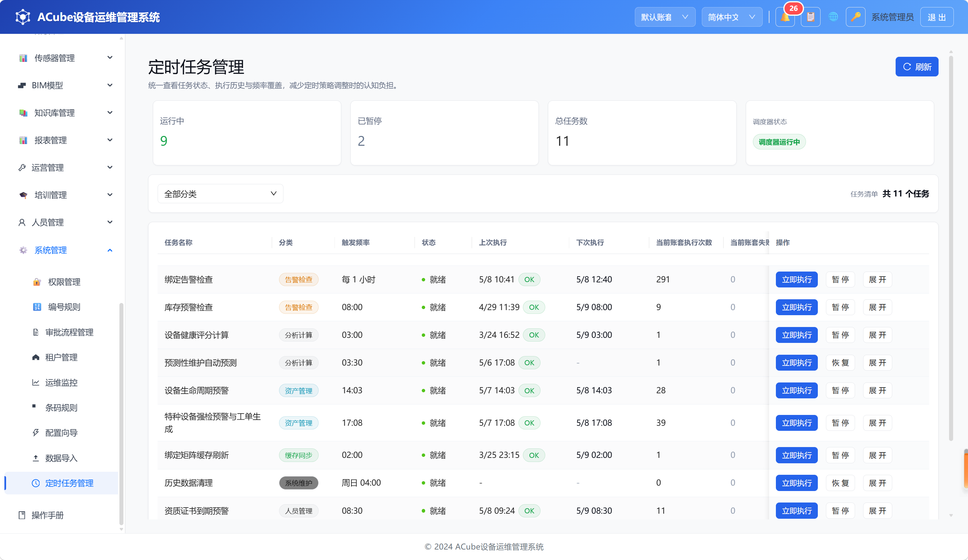This screenshot has width=968, height=560.
Task: Click the clipboard icon in header
Action: (x=810, y=17)
